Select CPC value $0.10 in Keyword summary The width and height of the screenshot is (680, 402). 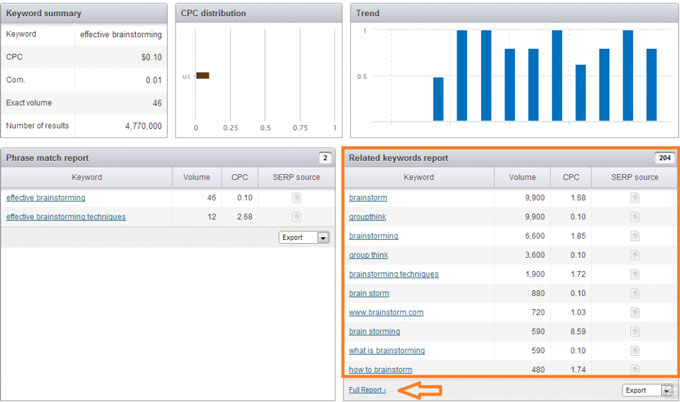point(151,57)
